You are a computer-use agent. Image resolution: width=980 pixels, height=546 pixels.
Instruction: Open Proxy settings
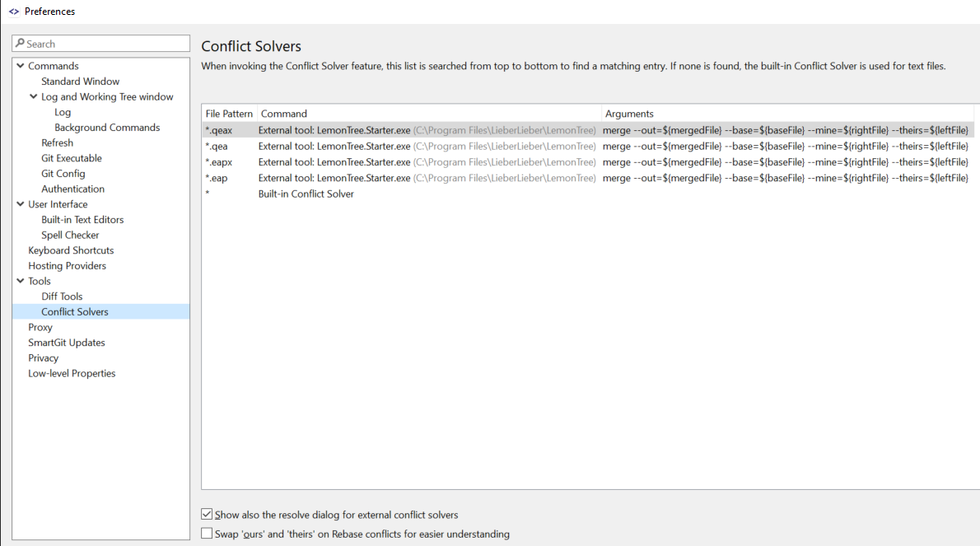(40, 327)
